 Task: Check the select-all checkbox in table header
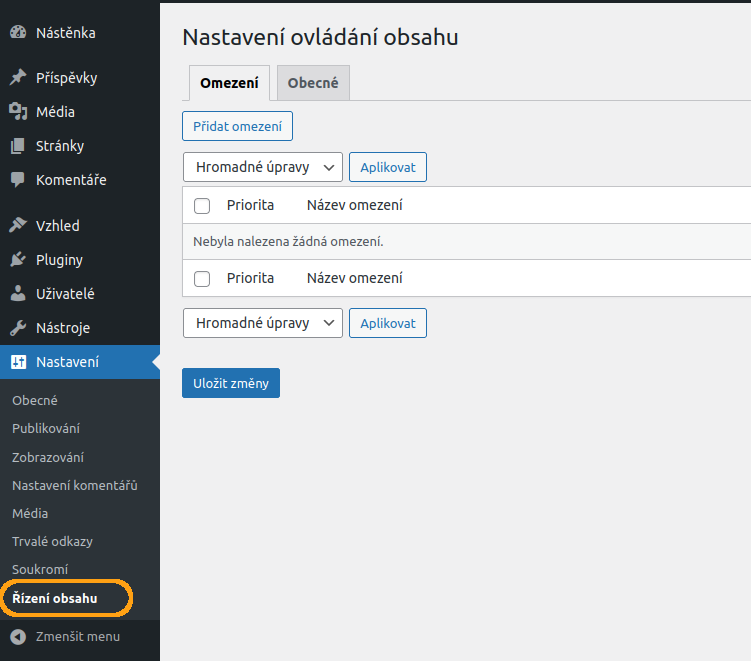coord(202,206)
